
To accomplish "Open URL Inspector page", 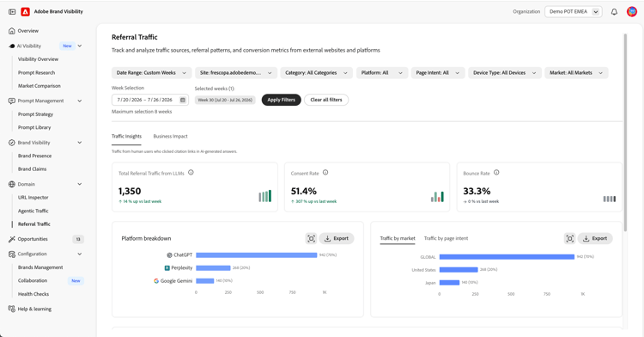I will tap(33, 197).
